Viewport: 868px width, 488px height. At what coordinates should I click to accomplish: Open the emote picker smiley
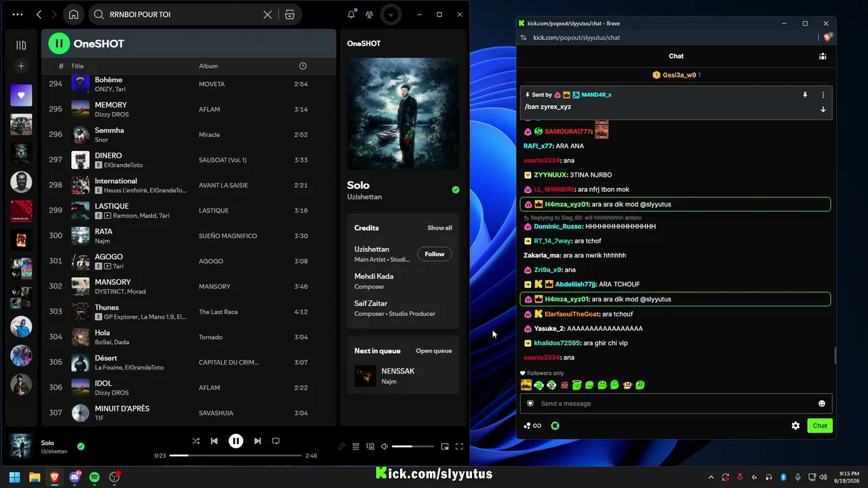click(822, 403)
